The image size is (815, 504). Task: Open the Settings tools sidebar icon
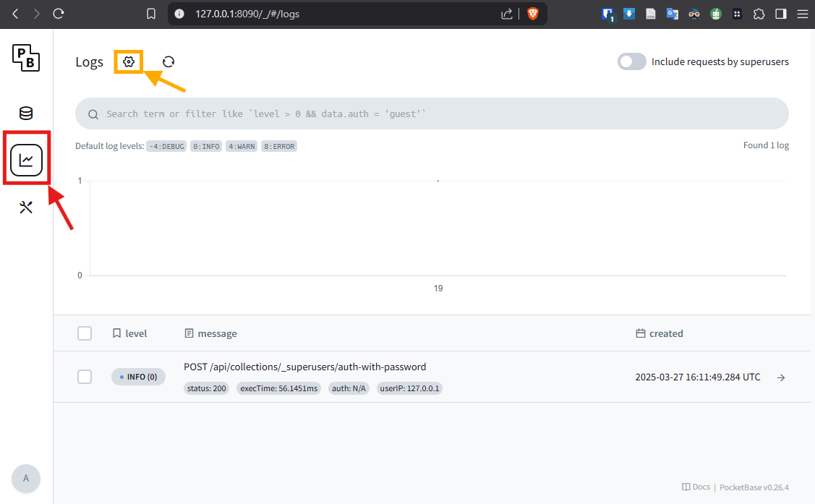click(26, 208)
